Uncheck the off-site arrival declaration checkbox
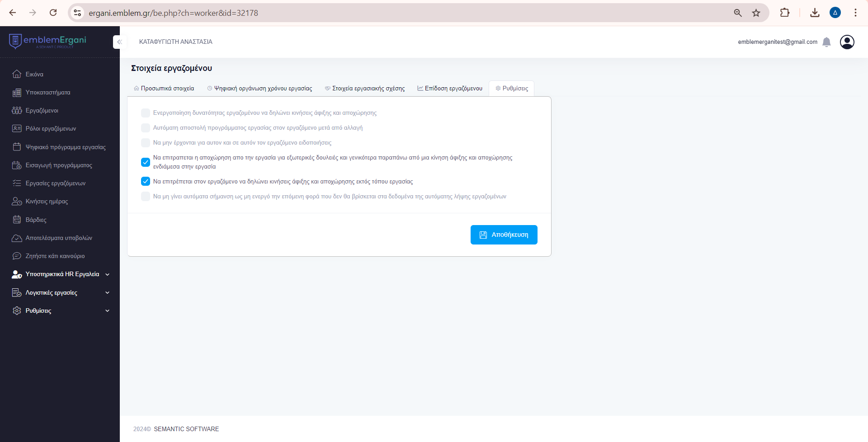Viewport: 868px width, 442px height. point(146,181)
